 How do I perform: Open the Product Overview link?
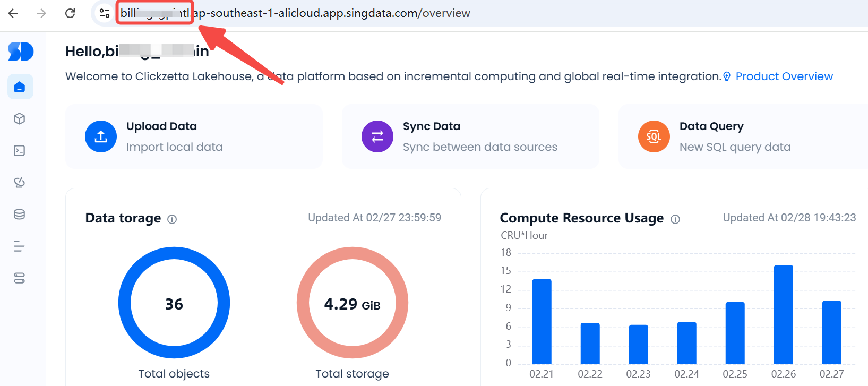click(784, 76)
